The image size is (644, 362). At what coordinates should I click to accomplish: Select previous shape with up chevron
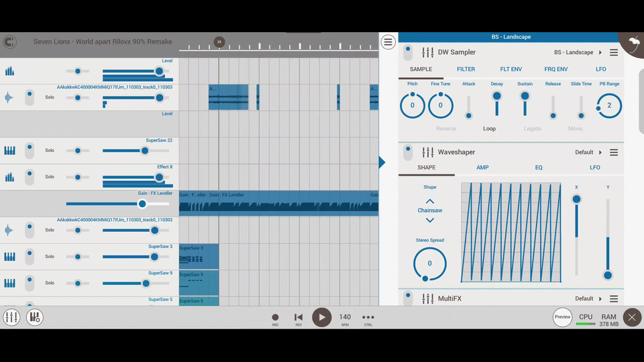pyautogui.click(x=429, y=202)
